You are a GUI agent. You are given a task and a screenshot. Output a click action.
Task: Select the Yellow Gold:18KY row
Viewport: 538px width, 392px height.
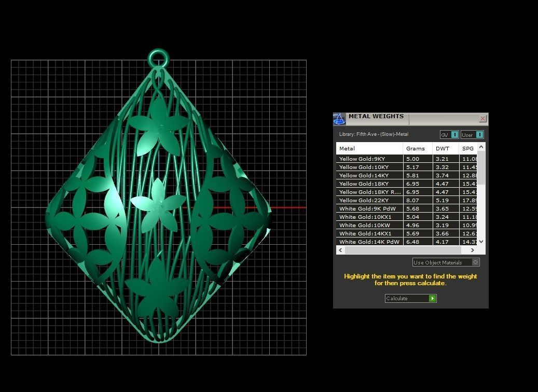pyautogui.click(x=407, y=184)
